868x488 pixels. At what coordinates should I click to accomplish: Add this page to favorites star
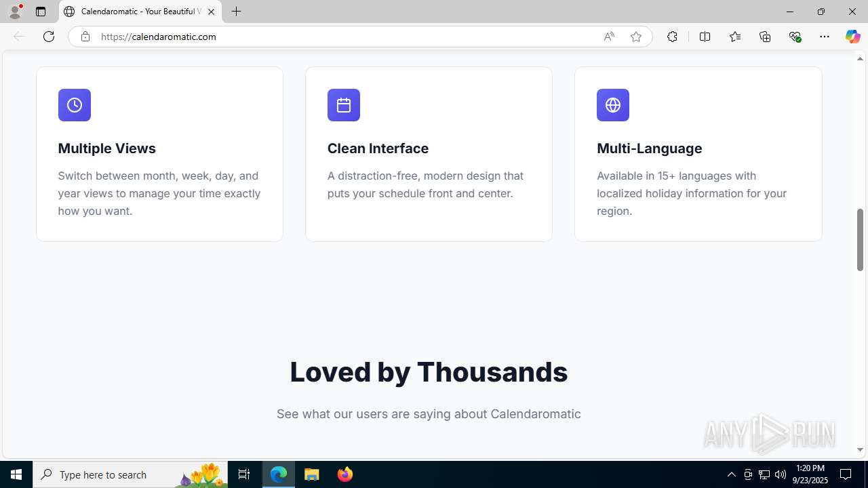pos(636,37)
